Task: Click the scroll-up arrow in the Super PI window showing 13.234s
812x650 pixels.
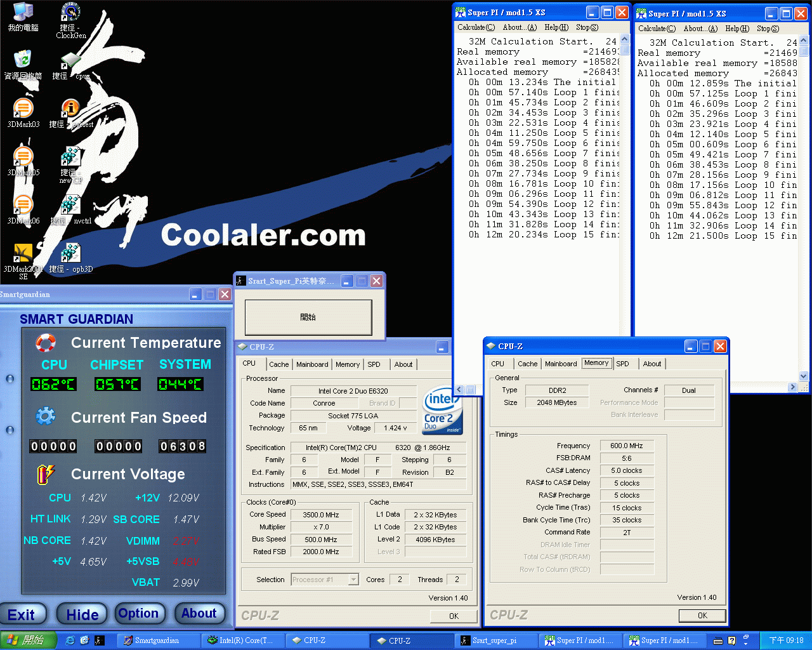Action: coord(625,39)
